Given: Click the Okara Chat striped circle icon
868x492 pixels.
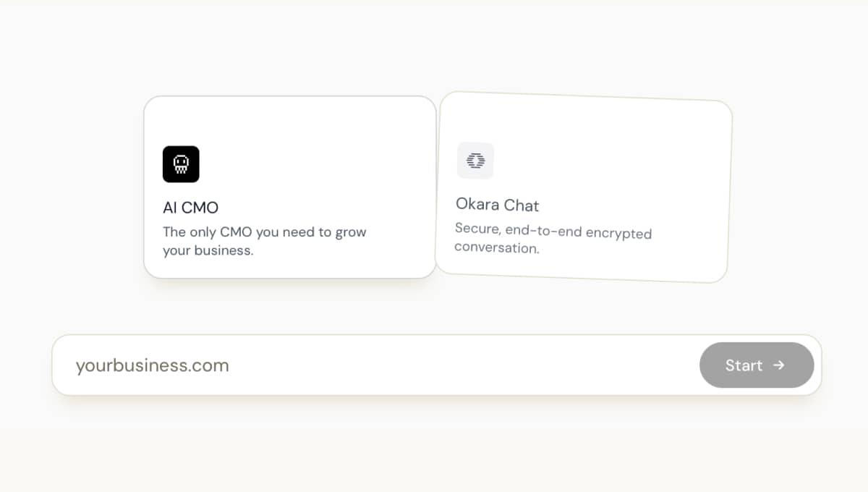Looking at the screenshot, I should coord(475,161).
